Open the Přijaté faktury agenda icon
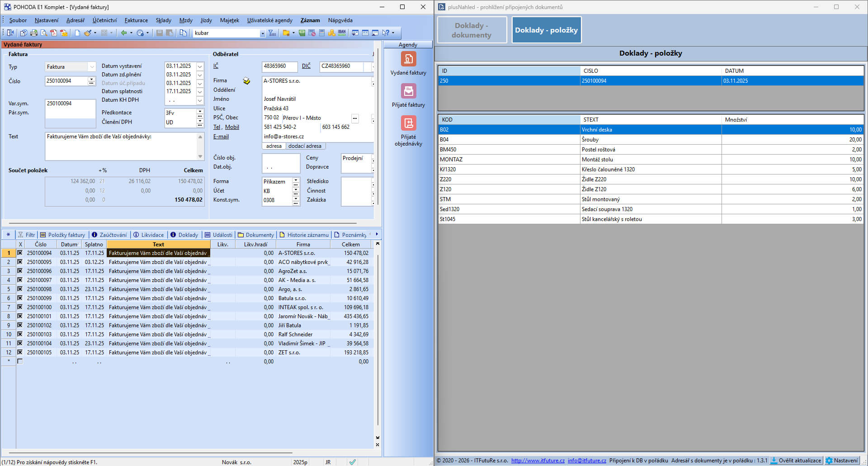 point(408,91)
